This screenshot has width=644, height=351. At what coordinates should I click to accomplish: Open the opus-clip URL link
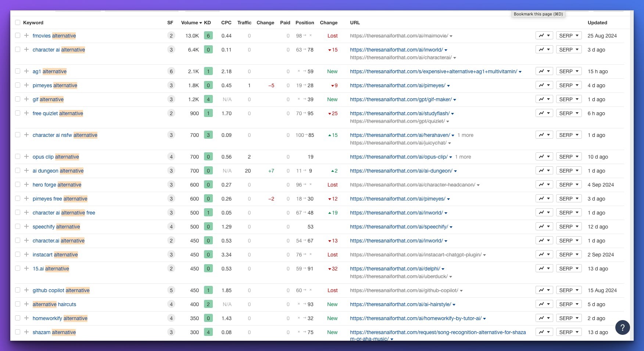click(399, 157)
